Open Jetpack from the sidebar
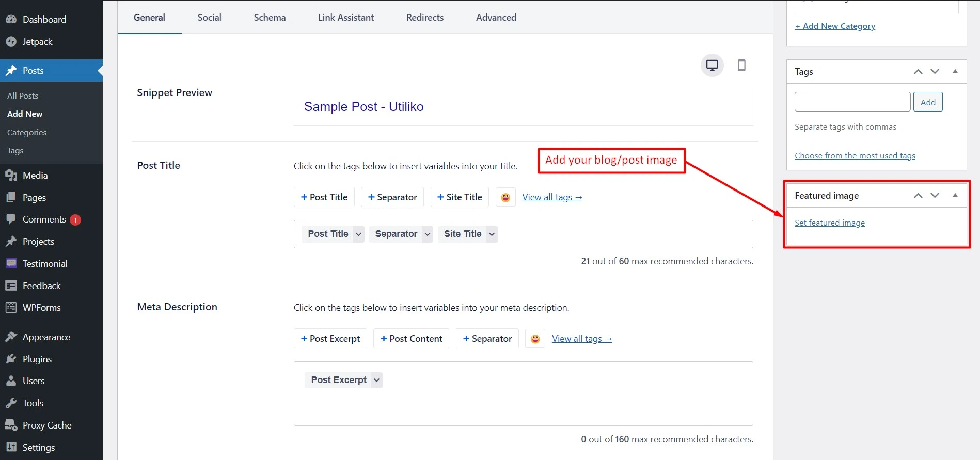The height and width of the screenshot is (460, 980). click(37, 42)
